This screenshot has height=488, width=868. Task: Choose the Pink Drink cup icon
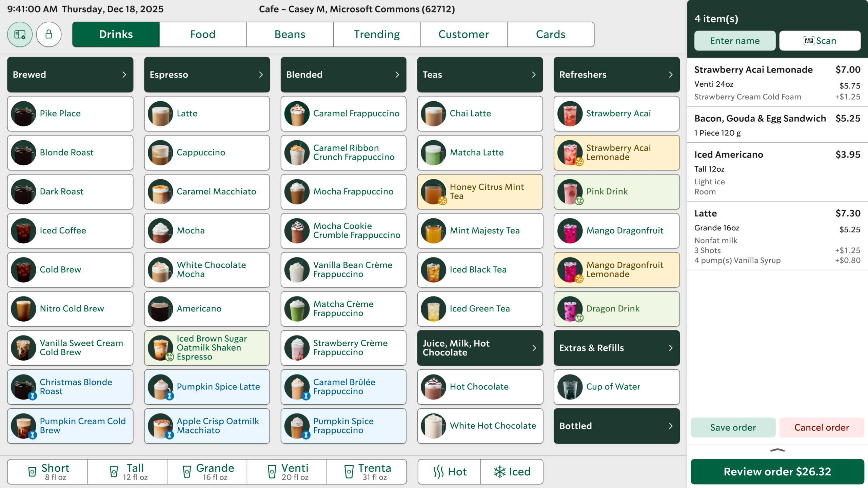[570, 192]
